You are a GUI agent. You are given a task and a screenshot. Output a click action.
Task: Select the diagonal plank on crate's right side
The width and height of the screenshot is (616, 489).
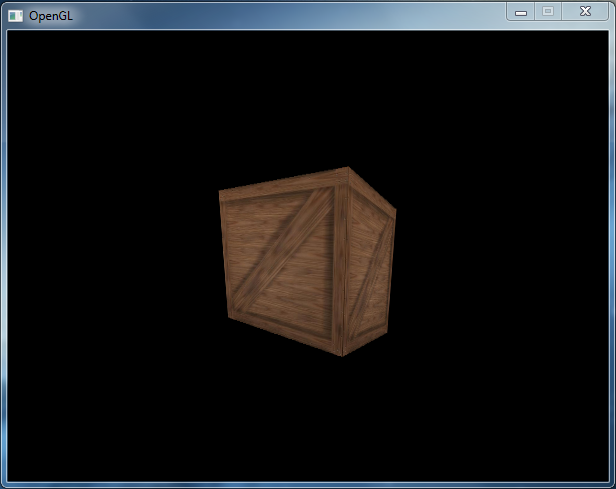point(372,272)
